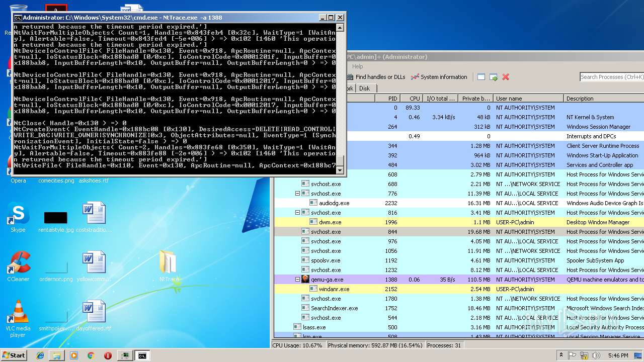The width and height of the screenshot is (644, 362).
Task: Open the Skype desktop shortcut
Action: (18, 218)
